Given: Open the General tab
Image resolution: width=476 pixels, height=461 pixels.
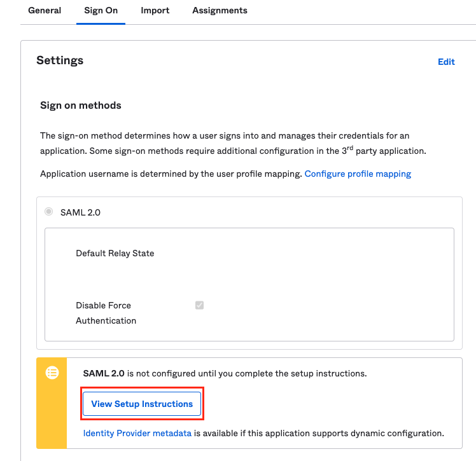Looking at the screenshot, I should point(45,11).
